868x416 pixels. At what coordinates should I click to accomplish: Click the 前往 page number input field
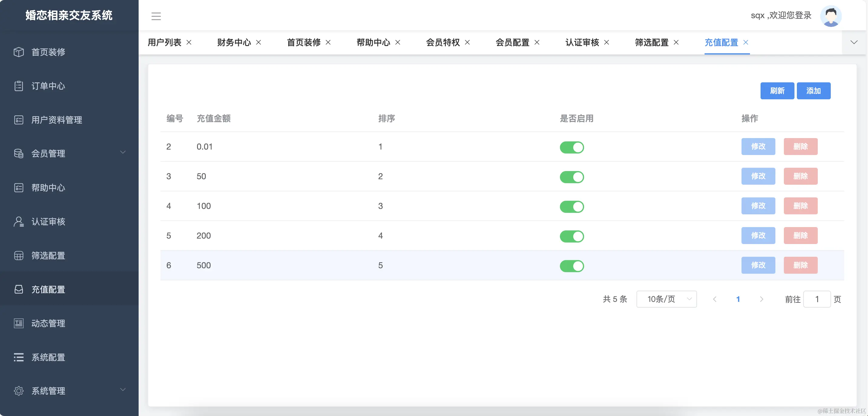[817, 299]
